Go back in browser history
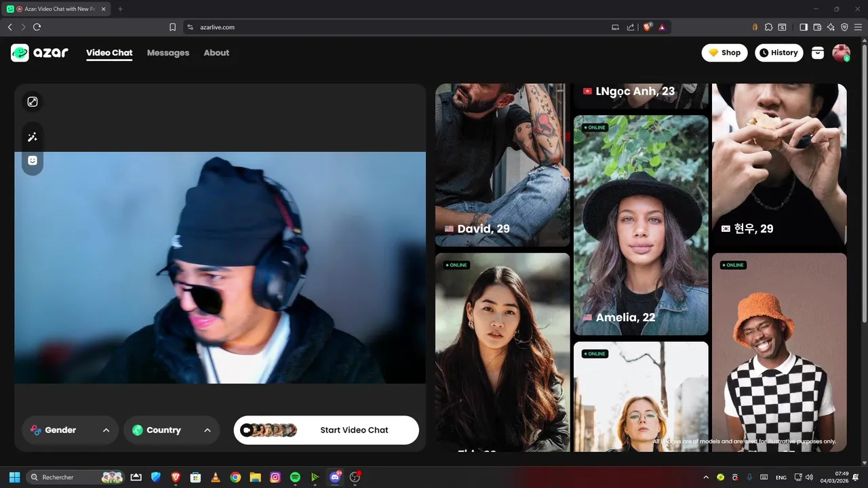The image size is (868, 488). click(9, 27)
